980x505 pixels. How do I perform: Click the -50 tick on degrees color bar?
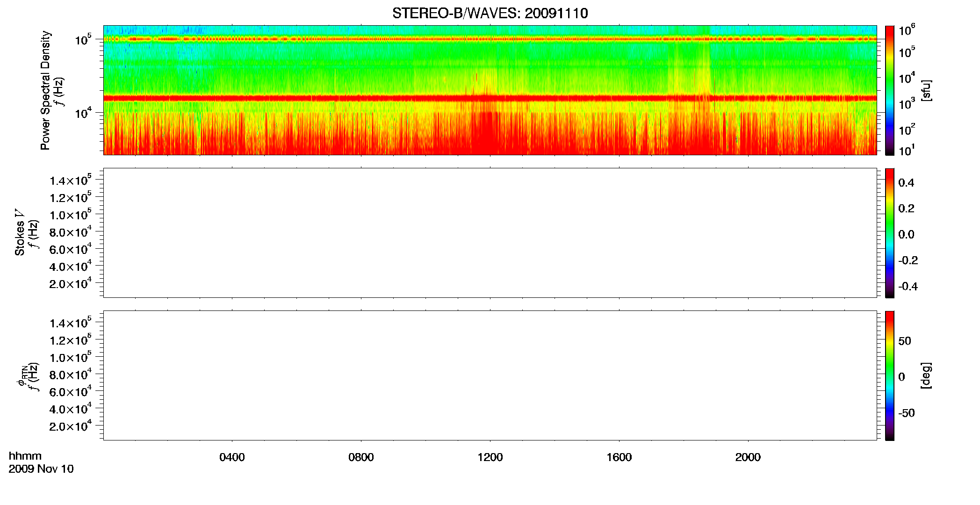pyautogui.click(x=907, y=413)
